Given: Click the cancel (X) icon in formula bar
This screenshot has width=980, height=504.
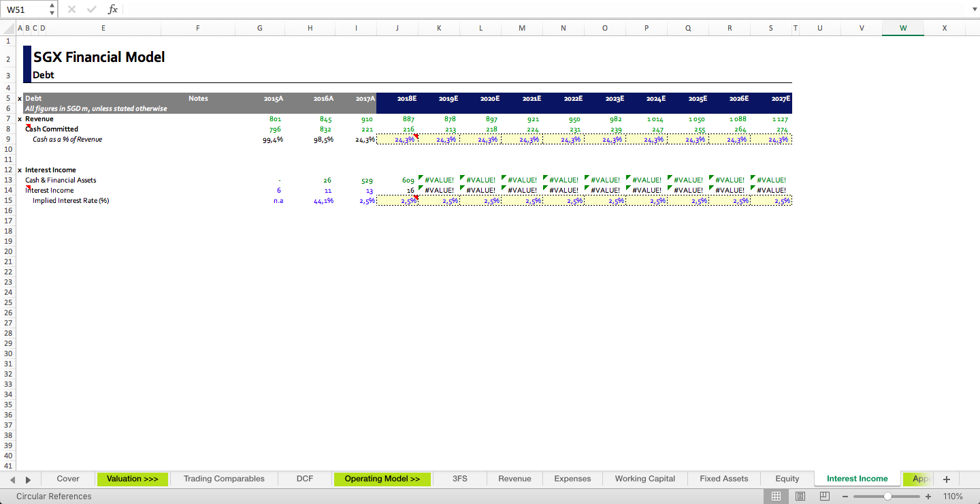Looking at the screenshot, I should tap(72, 9).
